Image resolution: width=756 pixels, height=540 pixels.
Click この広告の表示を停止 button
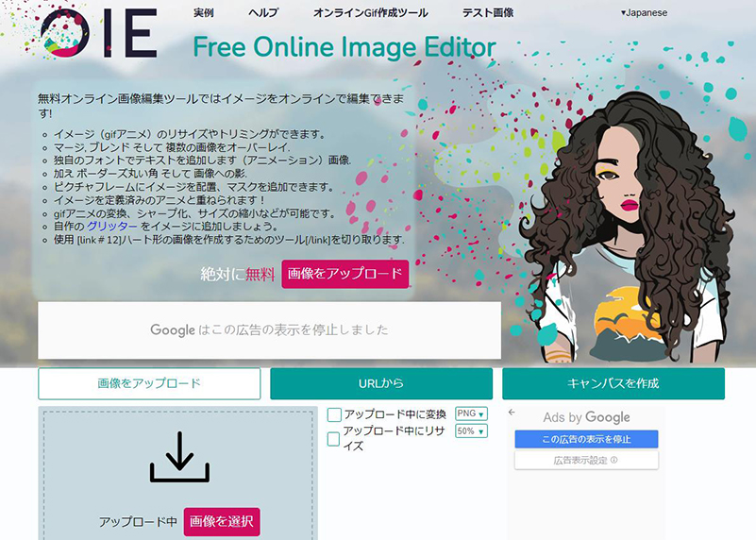point(586,439)
